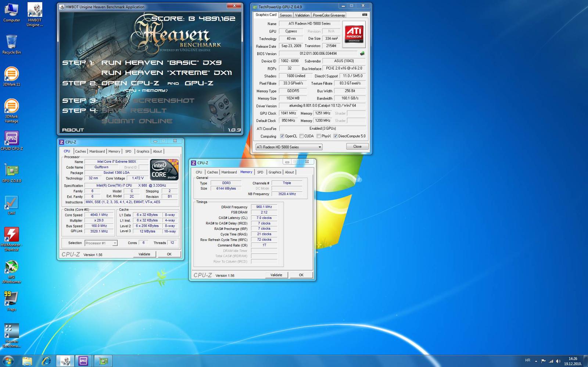Click the HR language indicator in taskbar

528,360
